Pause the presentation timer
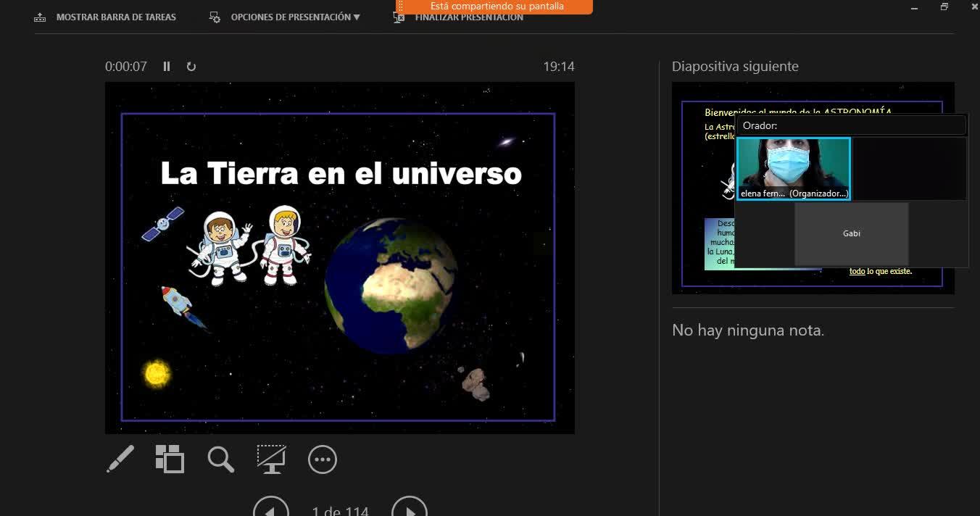980x516 pixels. pos(167,67)
